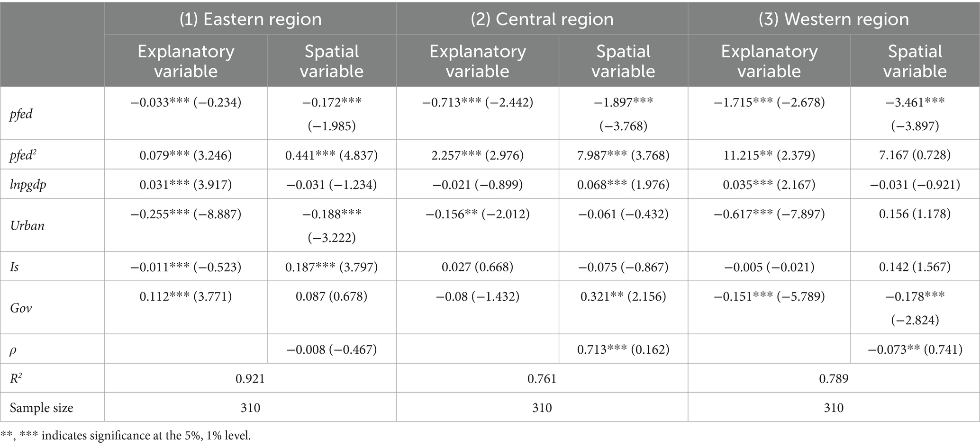Click the R² row label
Viewport: 980px width, 447px height.
[x=16, y=378]
